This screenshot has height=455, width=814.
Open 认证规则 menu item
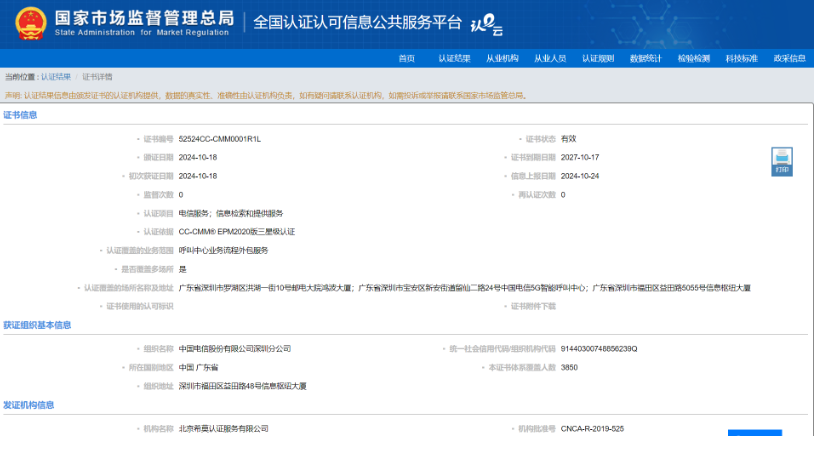[x=598, y=58]
